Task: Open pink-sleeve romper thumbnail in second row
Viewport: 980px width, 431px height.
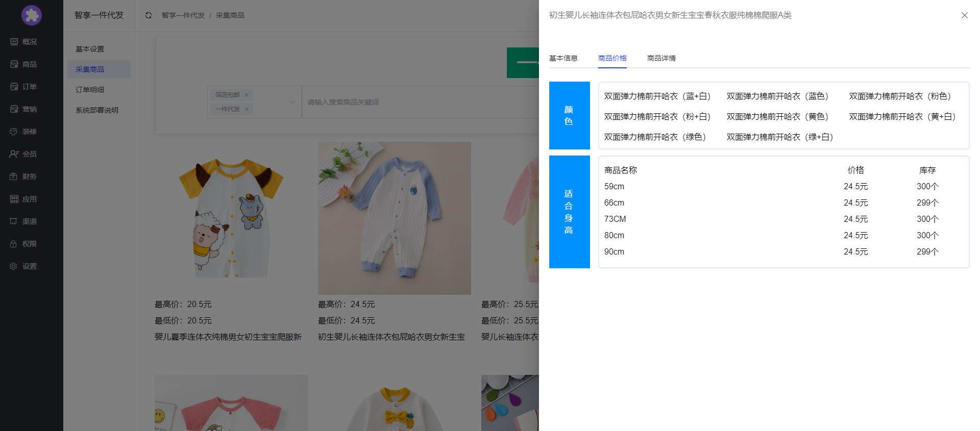Action: coord(231,403)
